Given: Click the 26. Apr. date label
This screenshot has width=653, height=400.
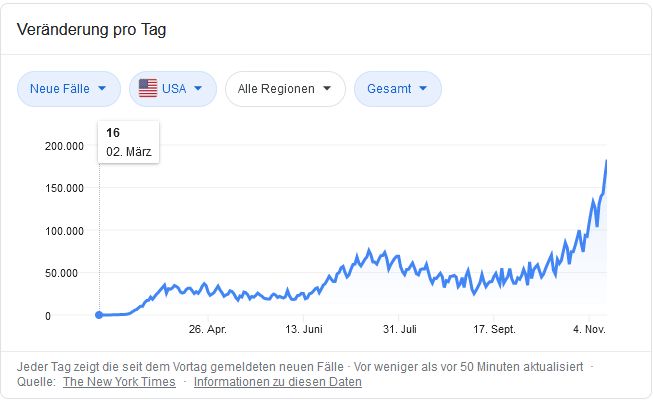Looking at the screenshot, I should pyautogui.click(x=208, y=329).
